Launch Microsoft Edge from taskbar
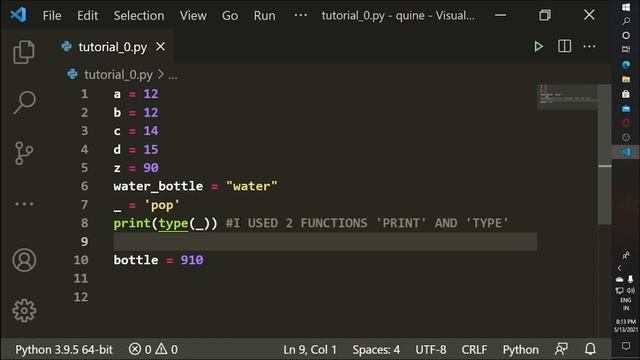 point(626,64)
